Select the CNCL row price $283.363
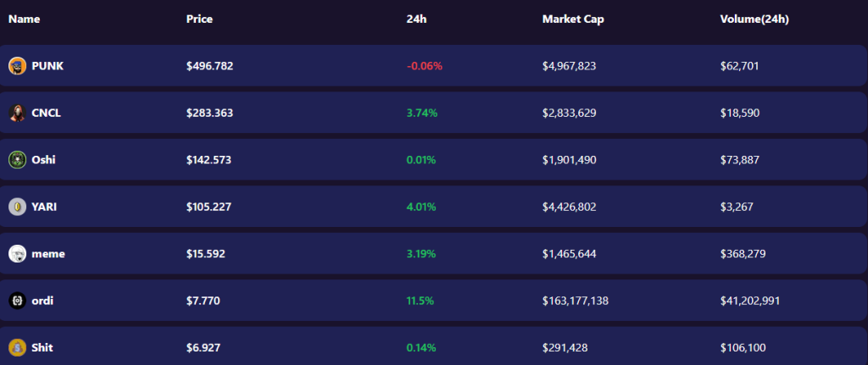The height and width of the screenshot is (365, 868). [210, 113]
